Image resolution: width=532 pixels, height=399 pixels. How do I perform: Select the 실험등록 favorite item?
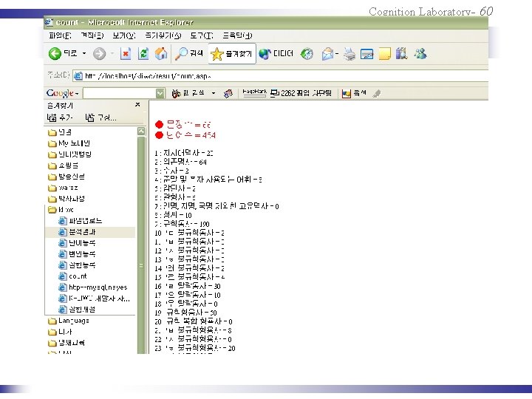point(77,265)
